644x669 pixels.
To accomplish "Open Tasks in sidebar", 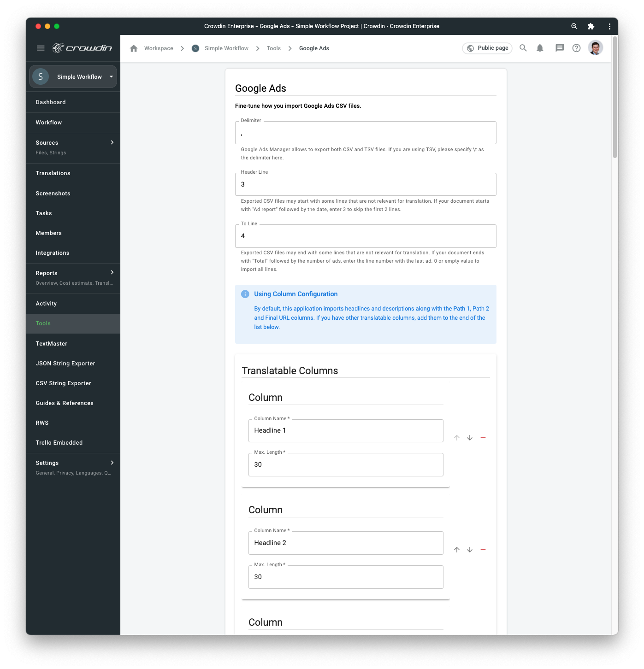I will point(73,213).
